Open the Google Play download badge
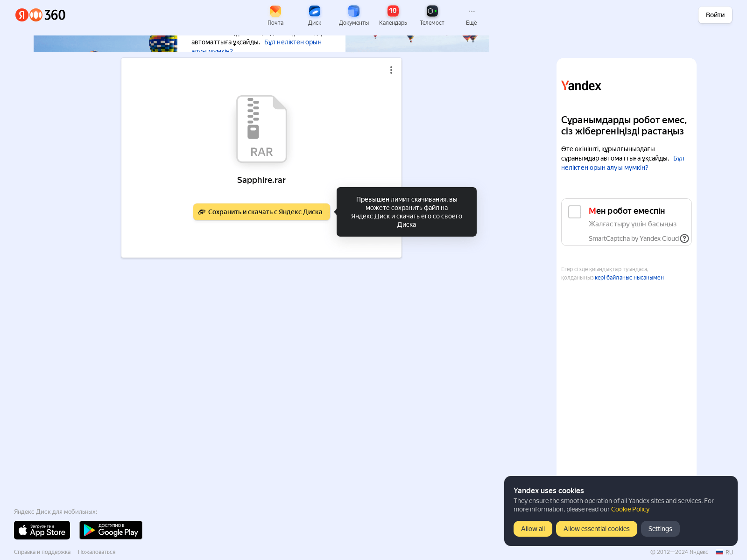This screenshot has width=747, height=560. (x=111, y=530)
